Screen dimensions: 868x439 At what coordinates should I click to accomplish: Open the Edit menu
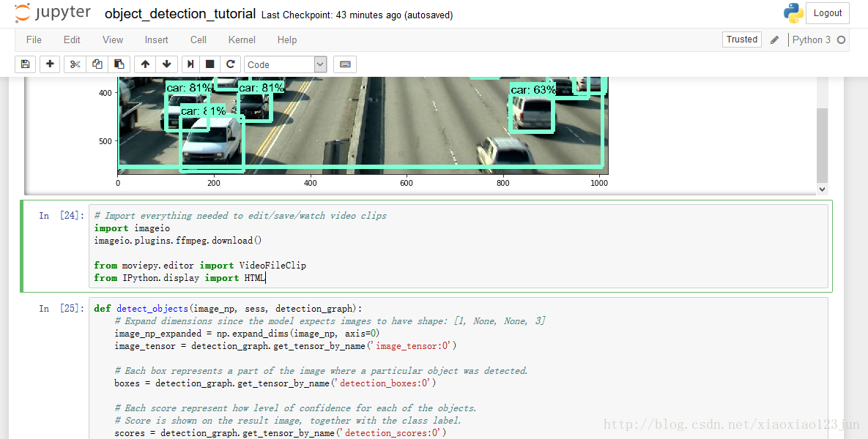72,40
